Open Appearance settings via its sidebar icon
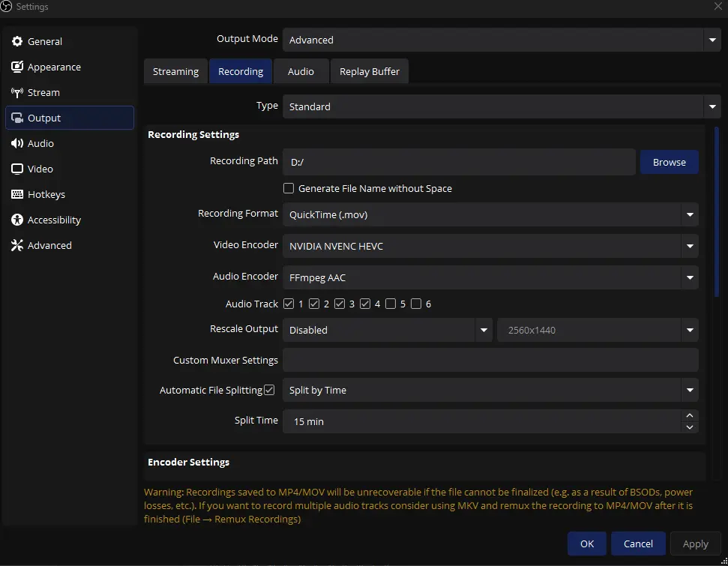Viewport: 728px width, 566px height. [x=17, y=67]
